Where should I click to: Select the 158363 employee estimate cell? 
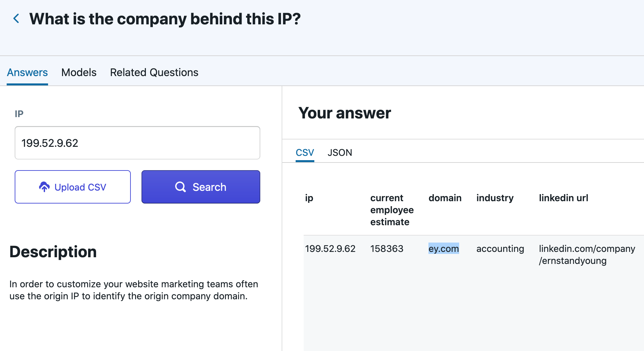point(387,249)
